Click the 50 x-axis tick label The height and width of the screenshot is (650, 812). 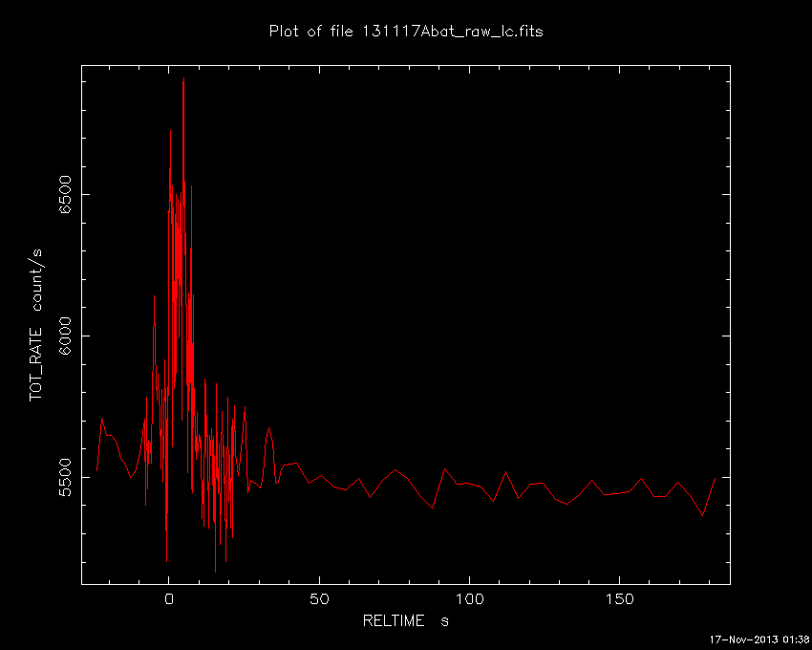click(x=319, y=599)
